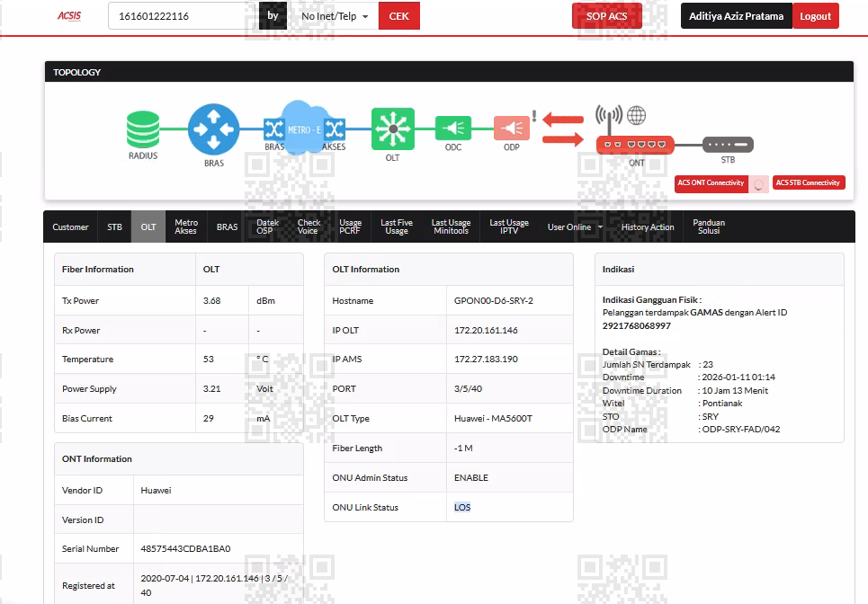Click the Fiber Length value -1 M
The height and width of the screenshot is (604, 868).
[x=463, y=448]
